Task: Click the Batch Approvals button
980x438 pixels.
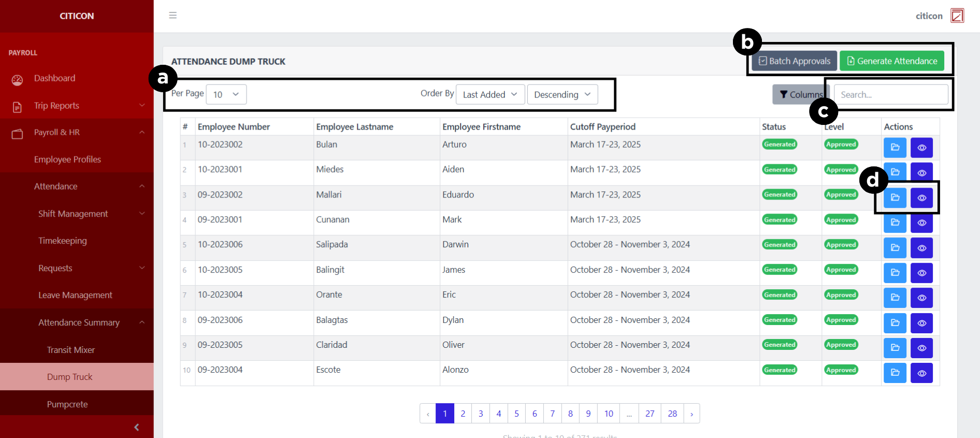Action: pos(794,61)
